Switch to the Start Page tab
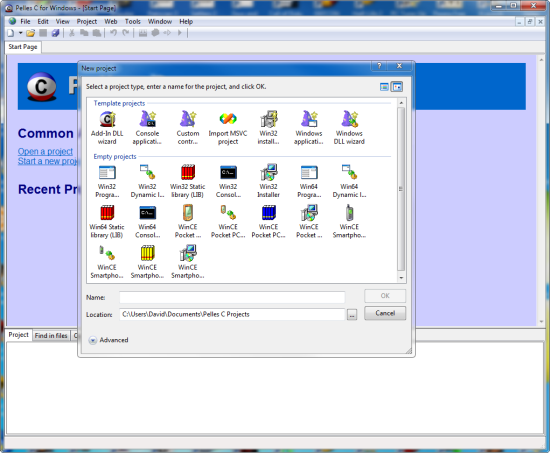The width and height of the screenshot is (550, 453). click(23, 47)
